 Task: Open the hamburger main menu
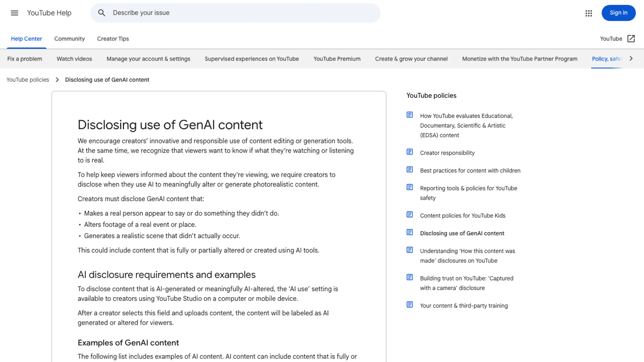click(14, 13)
